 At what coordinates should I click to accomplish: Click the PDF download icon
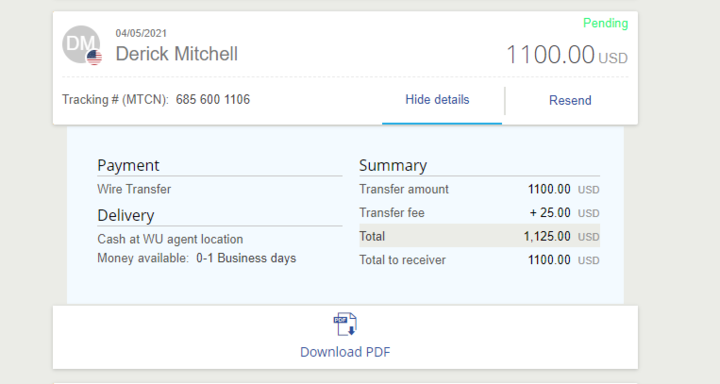345,324
